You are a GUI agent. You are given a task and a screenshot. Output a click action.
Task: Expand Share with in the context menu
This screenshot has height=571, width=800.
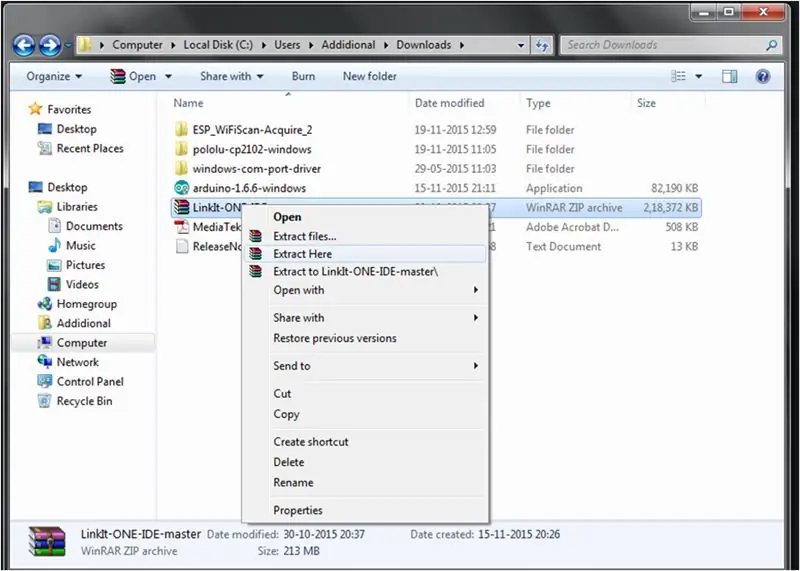tap(365, 317)
